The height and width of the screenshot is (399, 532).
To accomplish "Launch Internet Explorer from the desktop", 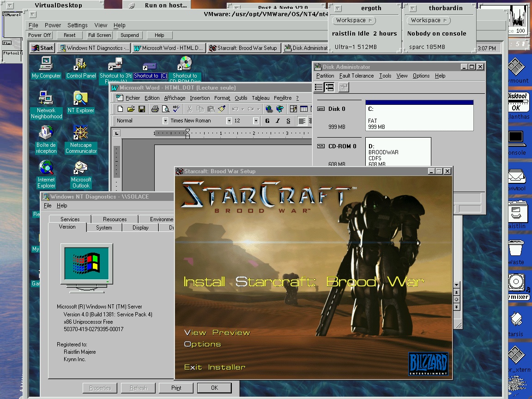I will click(x=46, y=174).
